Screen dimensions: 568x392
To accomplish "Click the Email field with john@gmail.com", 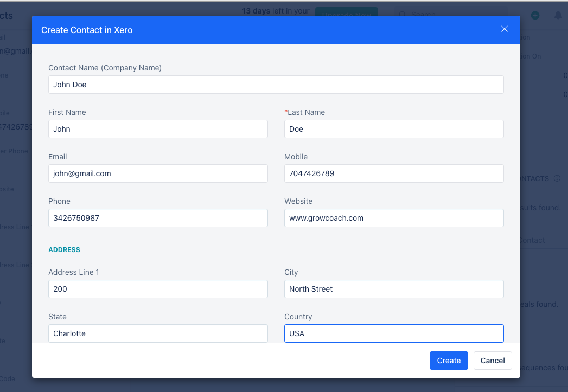I will (x=158, y=173).
